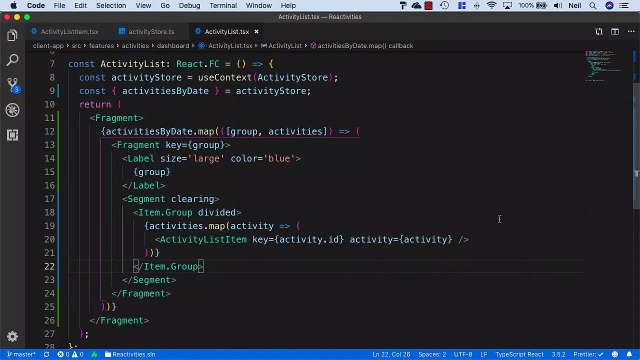Open the editor More Actions ellipsis
Image resolution: width=640 pixels, height=360 pixels.
631,31
